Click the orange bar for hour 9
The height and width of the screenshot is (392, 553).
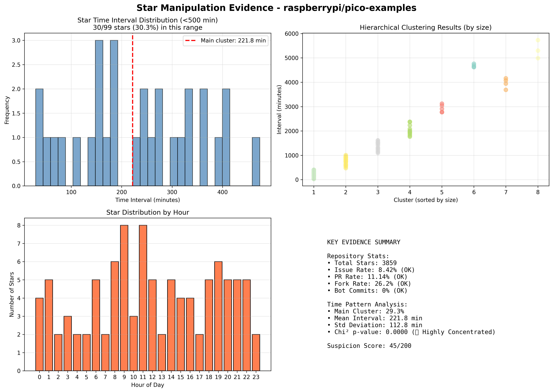tap(124, 298)
